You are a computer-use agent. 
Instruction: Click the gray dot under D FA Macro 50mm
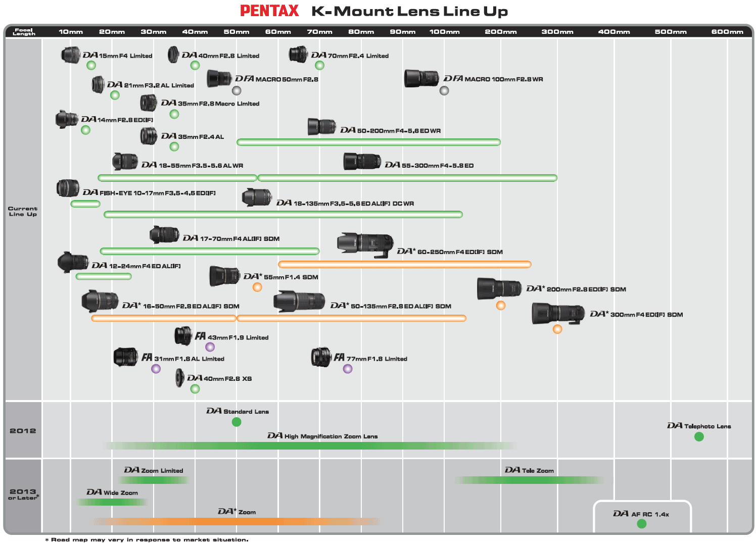pos(237,90)
